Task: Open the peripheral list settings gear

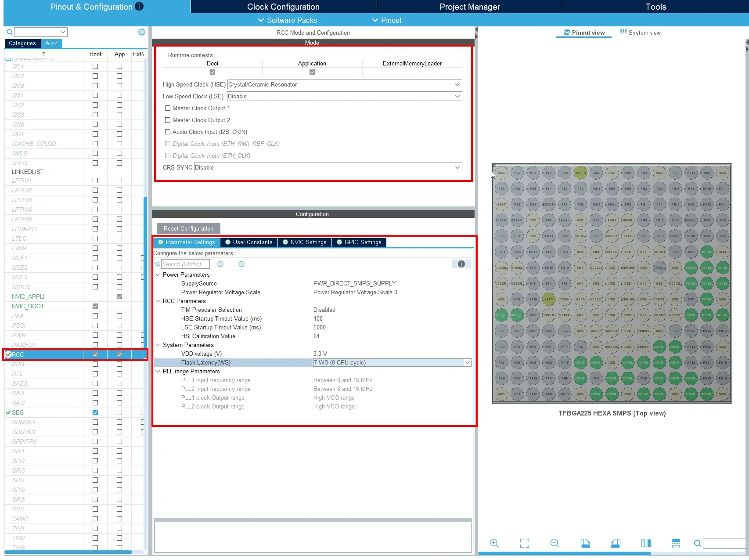Action: [x=141, y=32]
